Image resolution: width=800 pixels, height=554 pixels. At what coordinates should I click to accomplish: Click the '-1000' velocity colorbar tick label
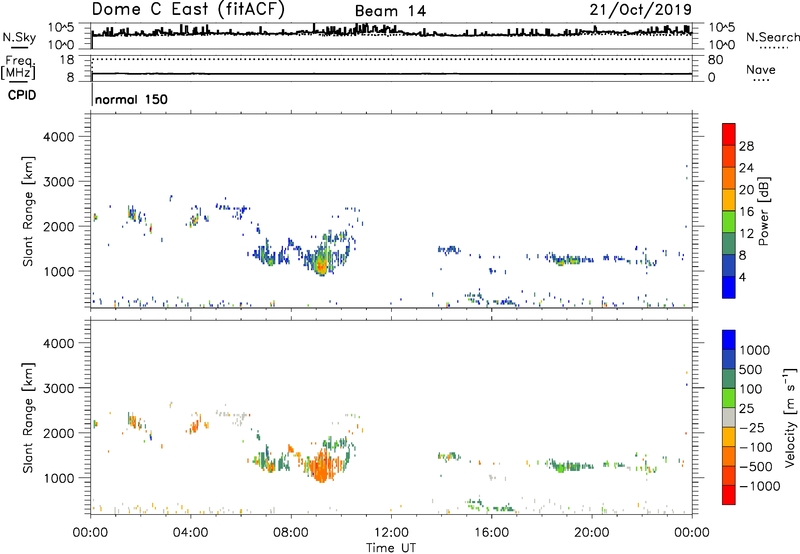760,486
